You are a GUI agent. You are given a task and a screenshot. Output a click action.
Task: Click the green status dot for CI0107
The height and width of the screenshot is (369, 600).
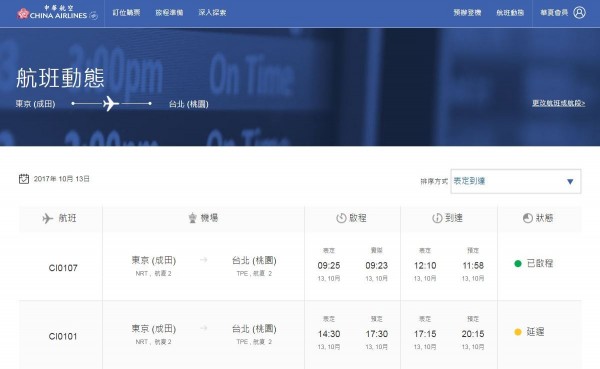pos(518,263)
